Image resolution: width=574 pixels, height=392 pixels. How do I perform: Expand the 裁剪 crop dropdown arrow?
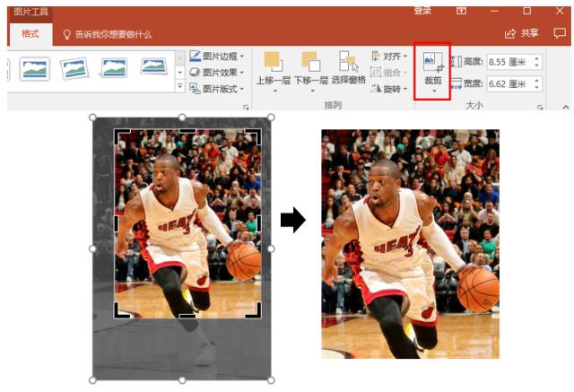(x=434, y=91)
